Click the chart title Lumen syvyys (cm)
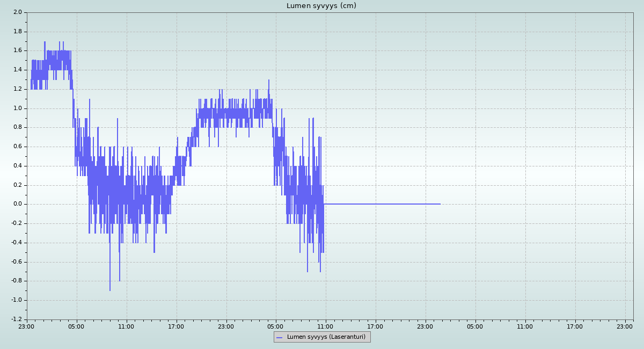The width and height of the screenshot is (644, 349). click(321, 6)
